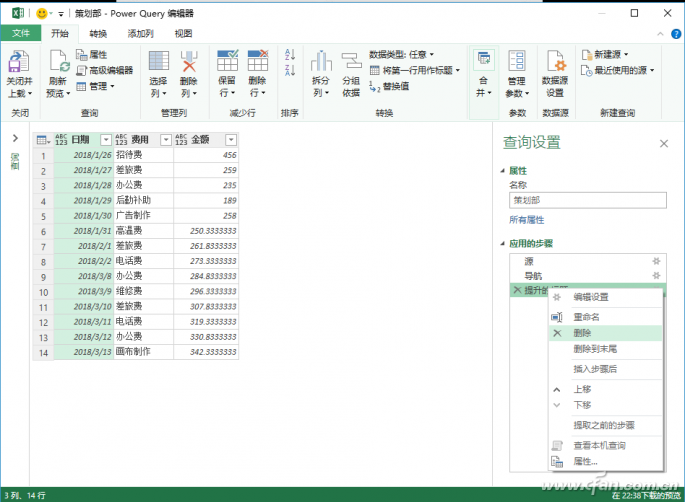This screenshot has height=502, width=685.
Task: Click the table corner menu icon
Action: (43, 140)
